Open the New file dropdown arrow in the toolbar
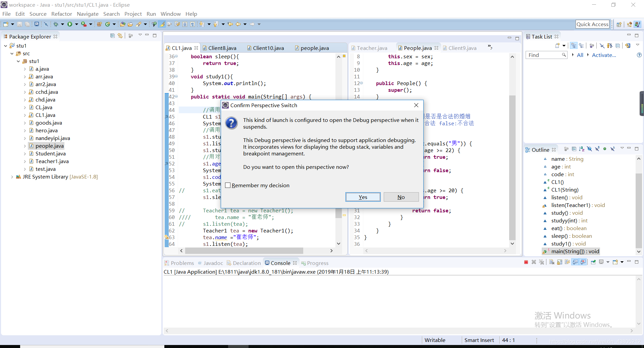 pos(12,24)
